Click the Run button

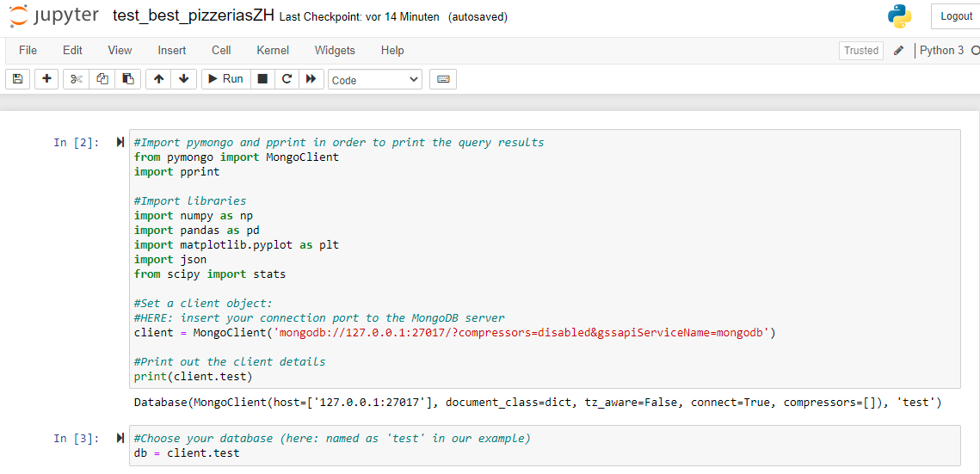[x=226, y=78]
